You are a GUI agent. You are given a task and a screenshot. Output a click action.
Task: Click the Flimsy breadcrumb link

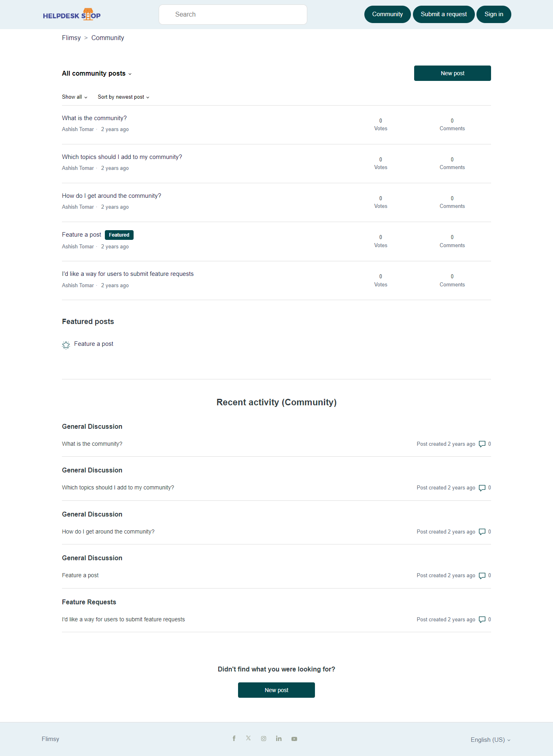(71, 38)
